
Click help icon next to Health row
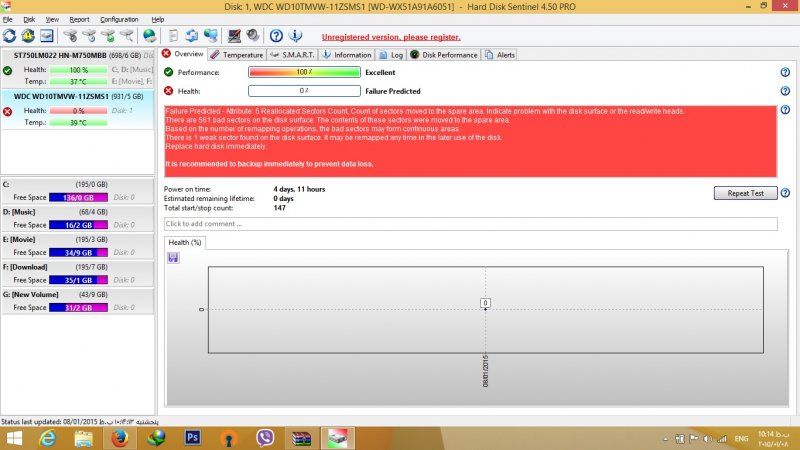coord(785,91)
